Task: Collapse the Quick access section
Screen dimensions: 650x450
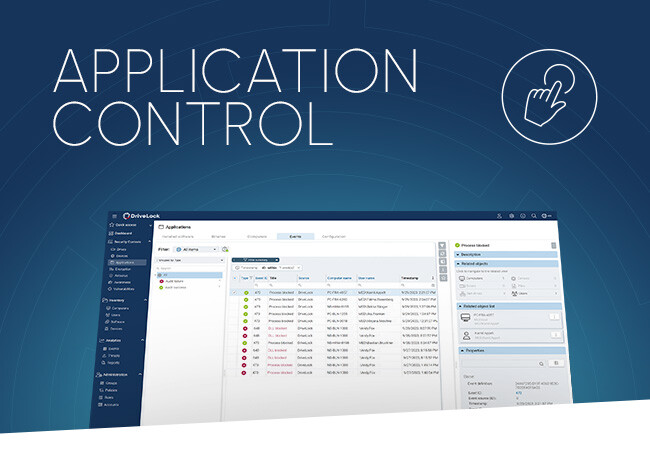Action: [150, 225]
